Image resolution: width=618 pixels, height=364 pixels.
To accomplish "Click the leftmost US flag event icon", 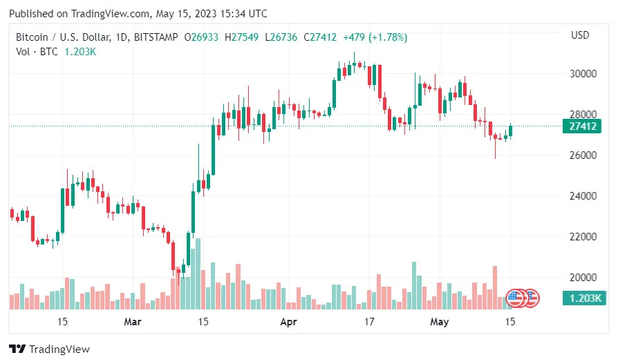I will 515,298.
